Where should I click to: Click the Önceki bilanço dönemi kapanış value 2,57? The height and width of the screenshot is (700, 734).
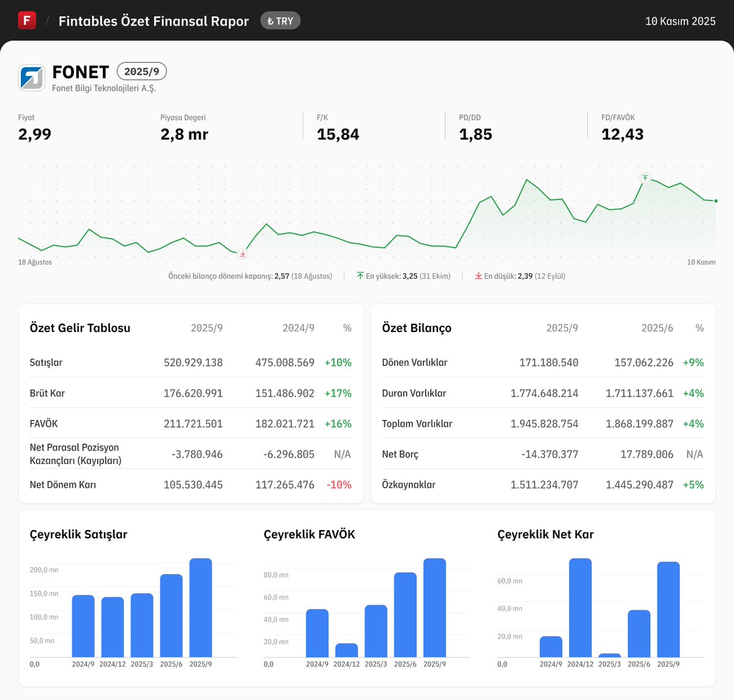(x=281, y=276)
